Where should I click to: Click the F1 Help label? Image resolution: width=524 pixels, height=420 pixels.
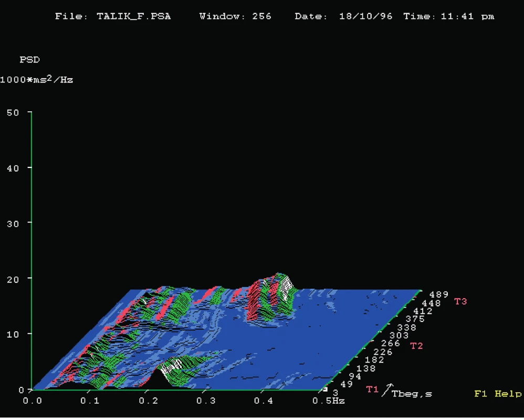pos(498,394)
